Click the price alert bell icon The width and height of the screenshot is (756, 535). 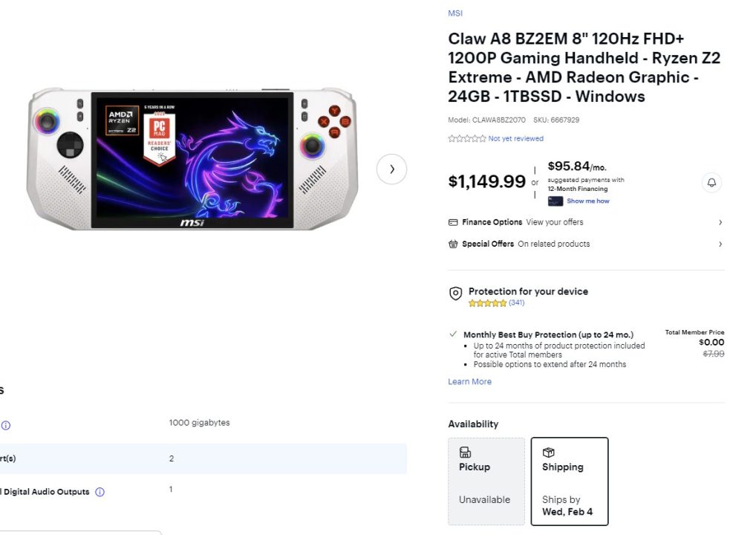click(x=712, y=182)
